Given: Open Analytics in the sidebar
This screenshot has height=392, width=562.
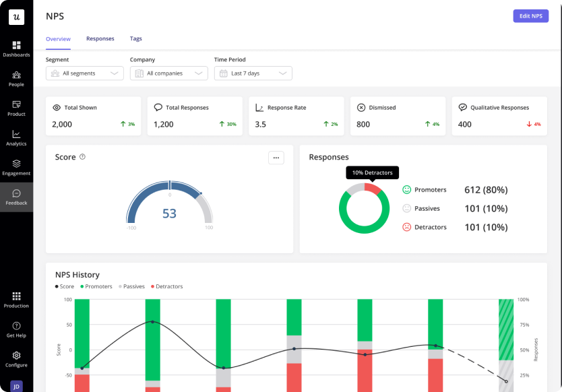Looking at the screenshot, I should click(x=16, y=138).
